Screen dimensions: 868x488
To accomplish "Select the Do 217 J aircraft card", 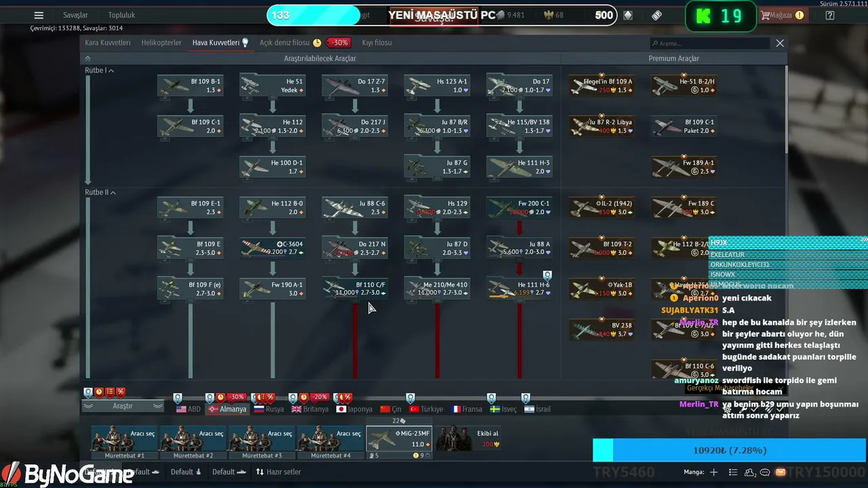I will pos(355,127).
